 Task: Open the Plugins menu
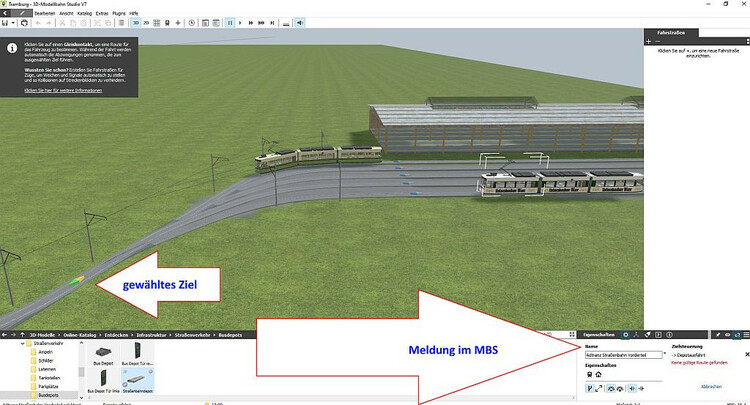pyautogui.click(x=119, y=13)
